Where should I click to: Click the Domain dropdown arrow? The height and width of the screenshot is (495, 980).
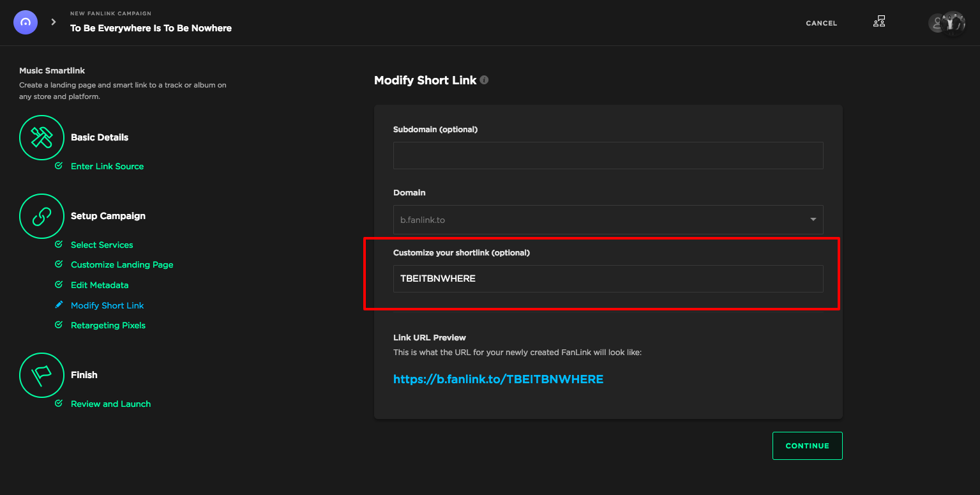pyautogui.click(x=813, y=220)
